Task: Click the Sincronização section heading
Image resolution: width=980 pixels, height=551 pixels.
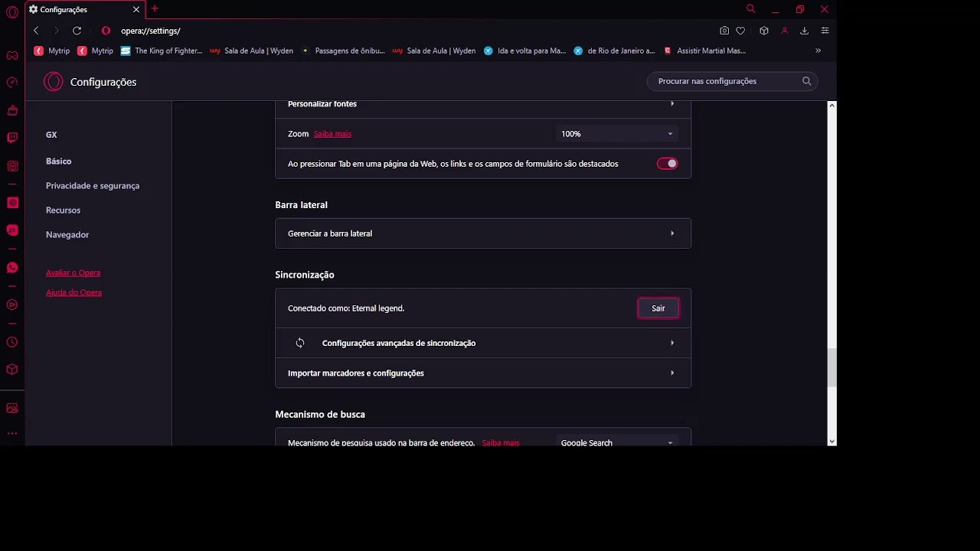Action: click(x=305, y=275)
